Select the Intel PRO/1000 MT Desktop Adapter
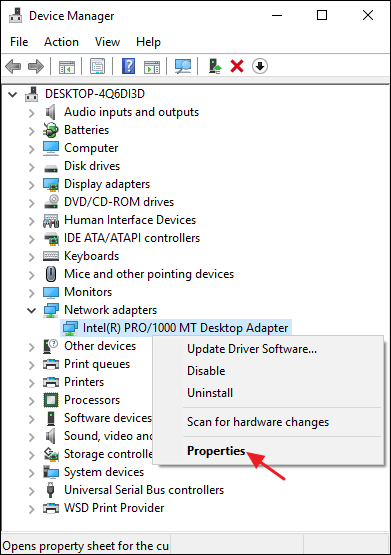Viewport: 391px width, 555px height. tap(176, 328)
